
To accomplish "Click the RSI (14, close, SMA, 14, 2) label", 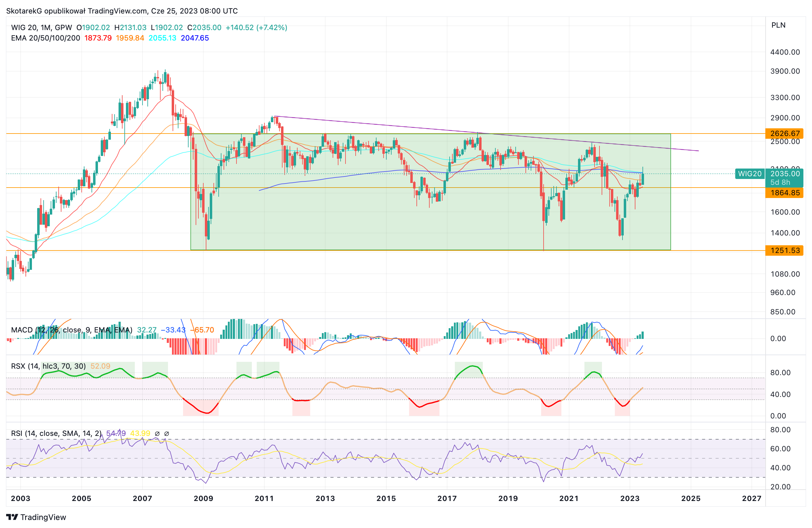I will [x=56, y=433].
